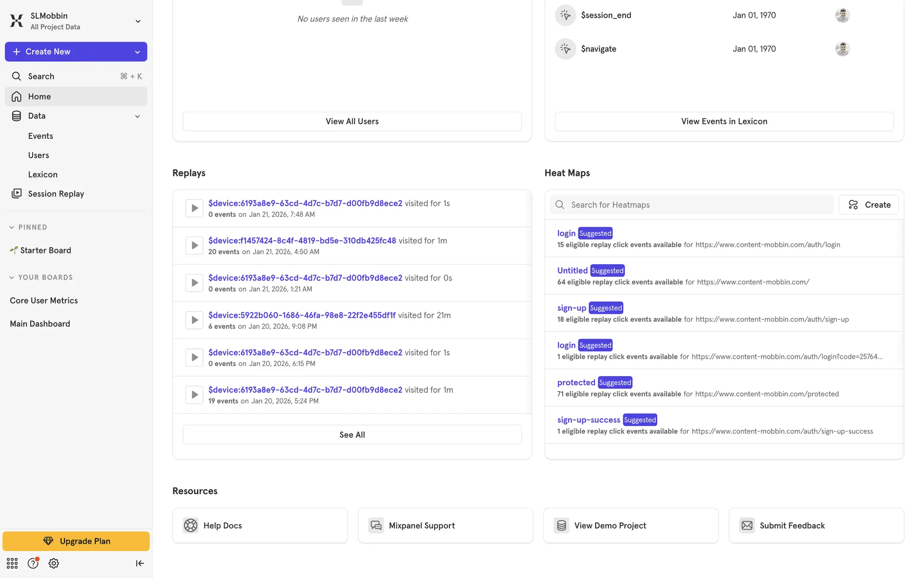Play the first replay from 7:48 AM
The image size is (924, 578).
194,208
